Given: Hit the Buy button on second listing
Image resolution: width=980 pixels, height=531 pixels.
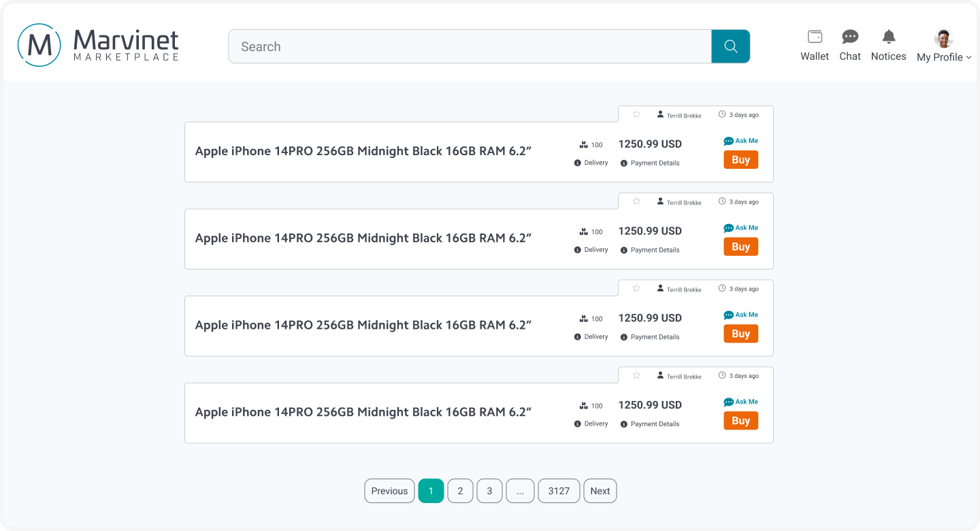Looking at the screenshot, I should (740, 247).
